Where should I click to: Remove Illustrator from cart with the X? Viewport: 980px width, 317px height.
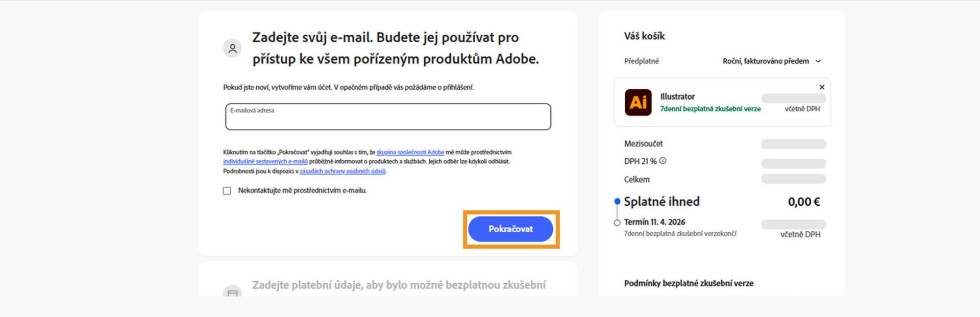(x=822, y=87)
